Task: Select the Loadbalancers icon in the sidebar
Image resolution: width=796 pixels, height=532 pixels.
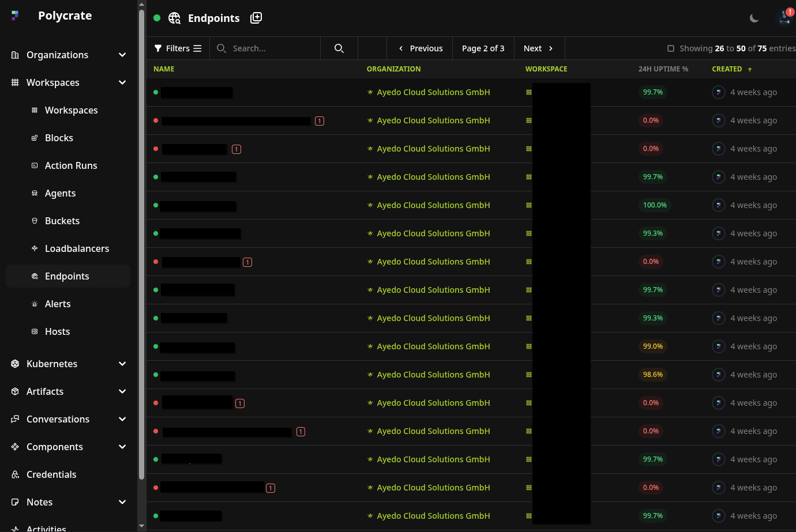Action: pyautogui.click(x=35, y=248)
